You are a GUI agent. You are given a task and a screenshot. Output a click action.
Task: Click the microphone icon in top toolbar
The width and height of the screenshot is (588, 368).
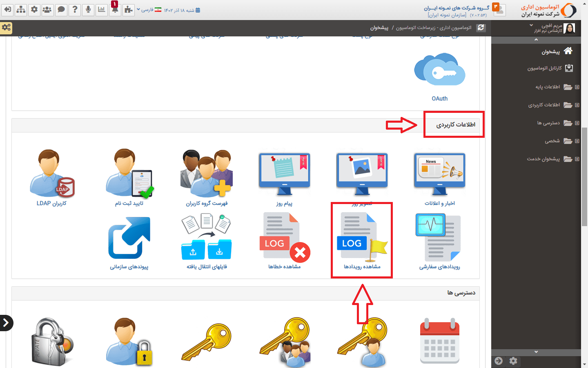(x=88, y=9)
